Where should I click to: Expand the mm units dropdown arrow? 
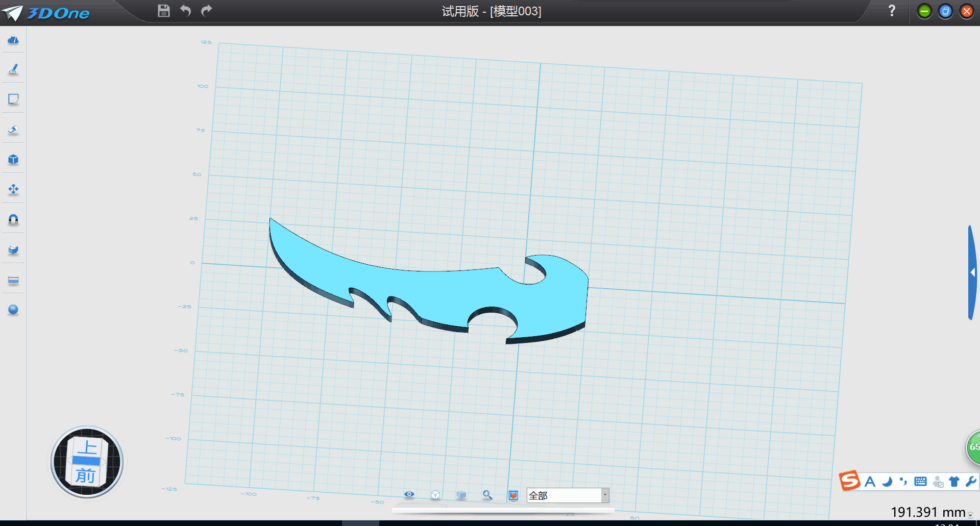pyautogui.click(x=970, y=515)
